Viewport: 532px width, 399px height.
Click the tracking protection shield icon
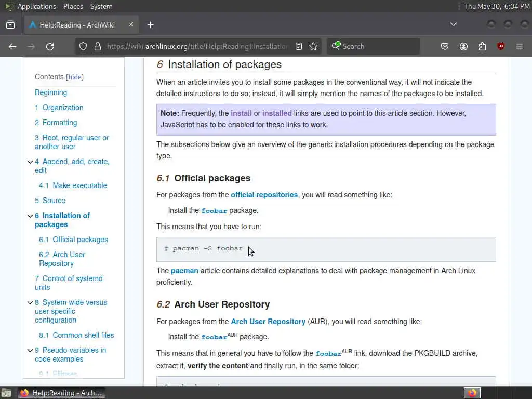(83, 46)
